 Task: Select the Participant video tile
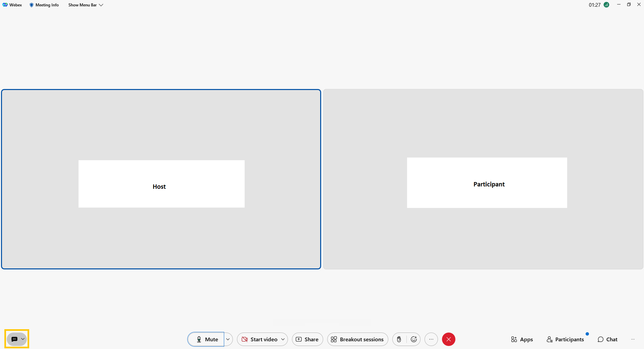[x=483, y=179]
